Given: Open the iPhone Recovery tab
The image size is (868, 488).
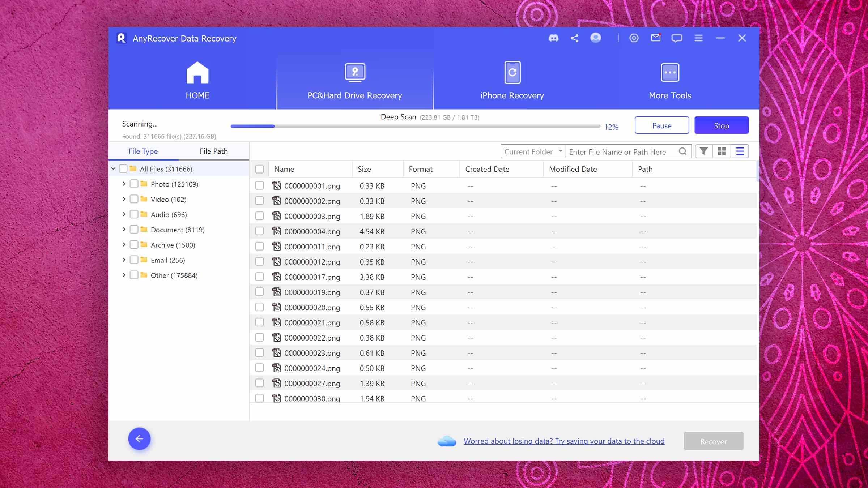Looking at the screenshot, I should (512, 81).
